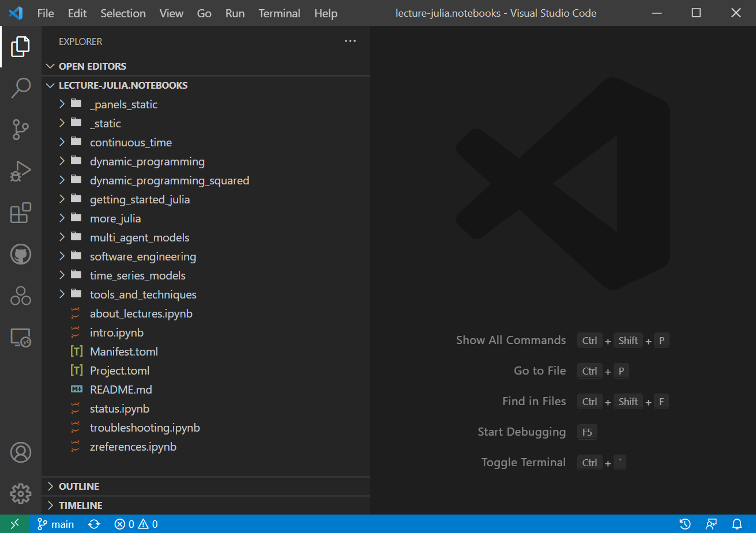Screen dimensions: 756x533
Task: Open the Manage gear icon
Action: click(21, 493)
